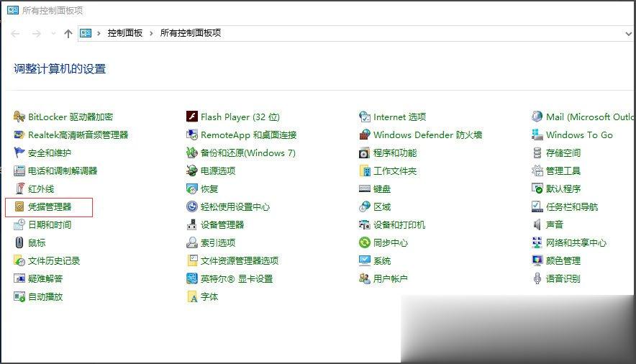
Task: Go up one level with Up arrow
Action: pos(68,34)
